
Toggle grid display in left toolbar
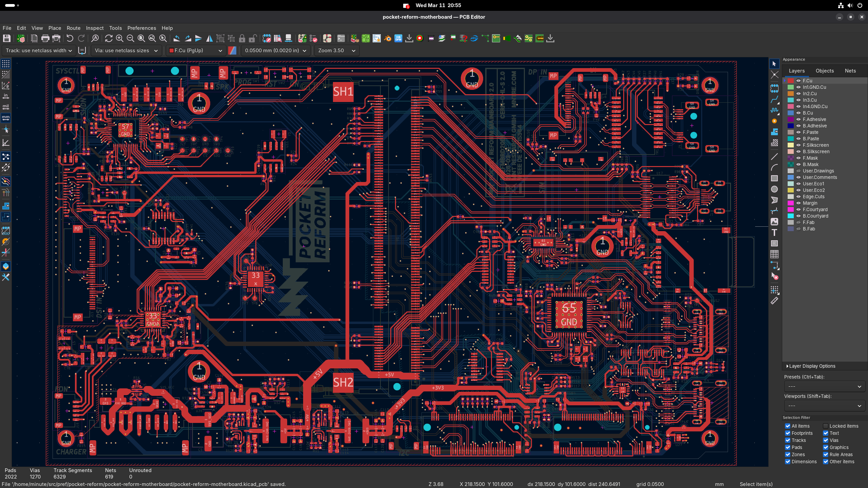tap(6, 64)
